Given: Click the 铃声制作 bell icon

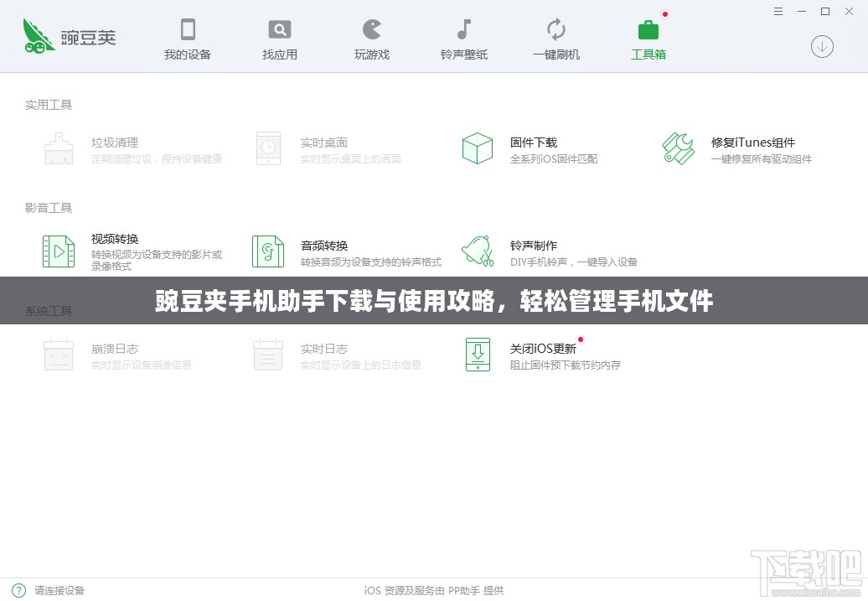Looking at the screenshot, I should 478,251.
